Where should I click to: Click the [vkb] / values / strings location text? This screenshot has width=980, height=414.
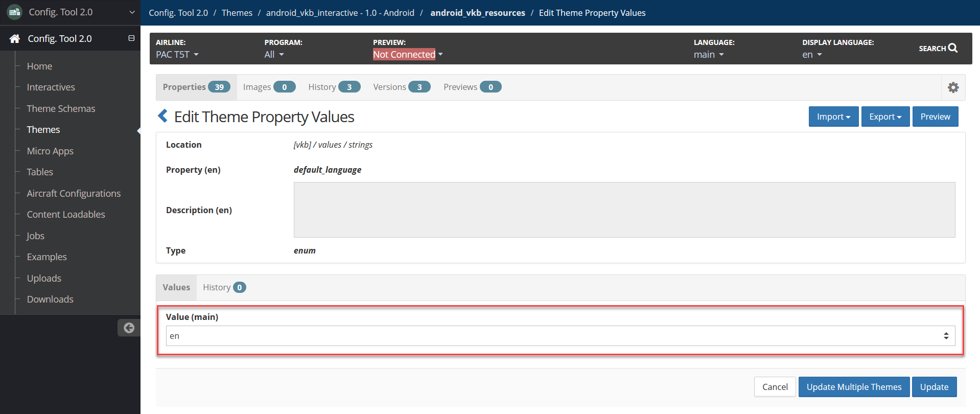[333, 145]
